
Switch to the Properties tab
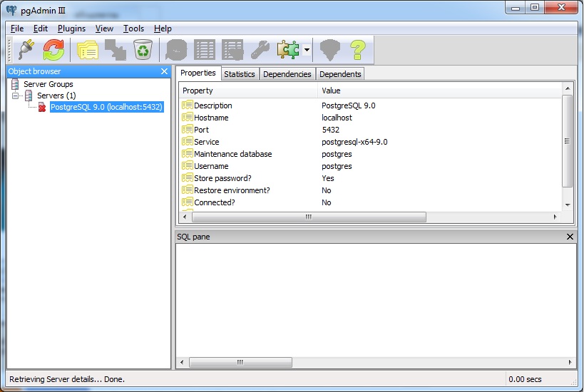[x=198, y=73]
